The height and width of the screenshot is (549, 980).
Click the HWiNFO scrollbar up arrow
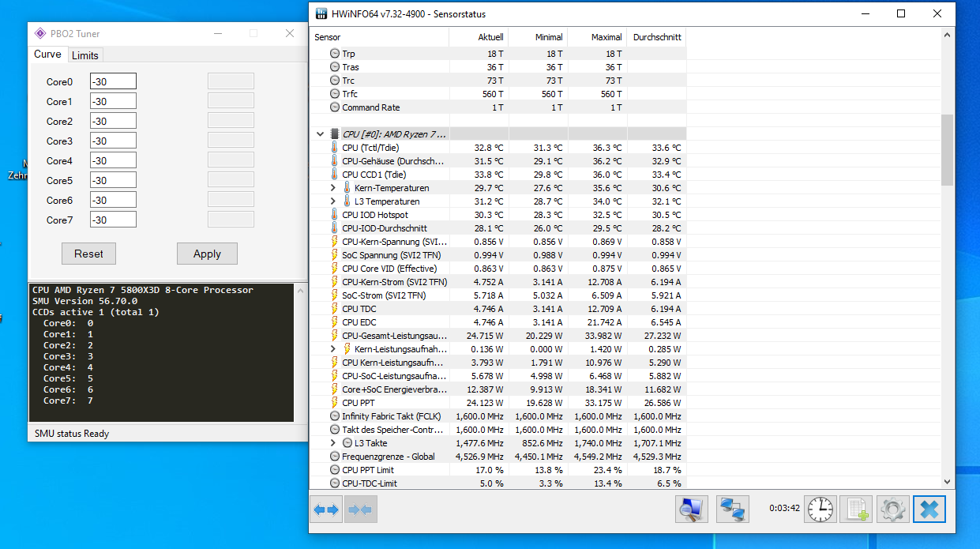[948, 36]
